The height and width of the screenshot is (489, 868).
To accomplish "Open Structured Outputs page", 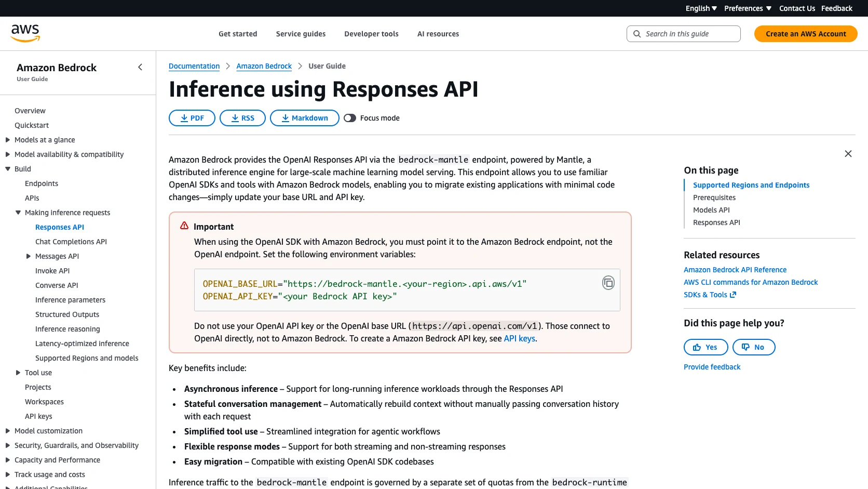I will [67, 314].
